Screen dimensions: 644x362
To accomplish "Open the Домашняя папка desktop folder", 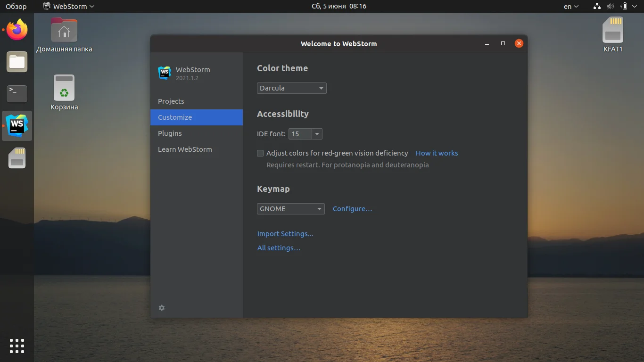I will (x=64, y=35).
